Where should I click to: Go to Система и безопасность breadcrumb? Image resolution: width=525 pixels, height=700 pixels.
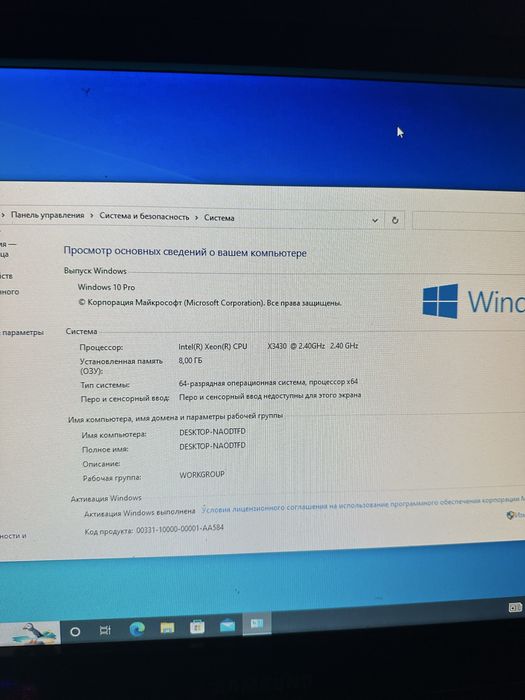tap(144, 217)
